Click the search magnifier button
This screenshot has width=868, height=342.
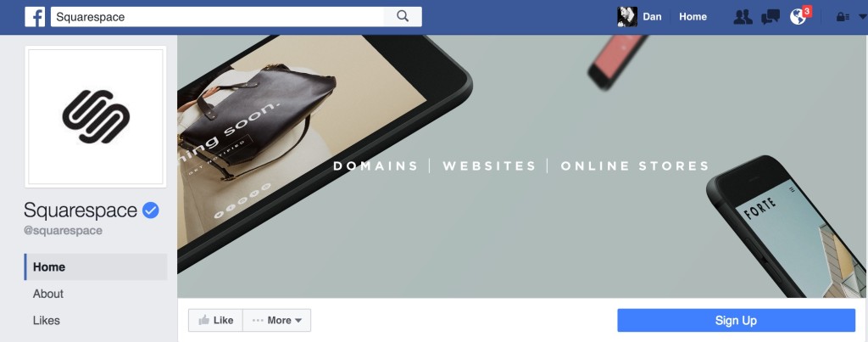(403, 17)
